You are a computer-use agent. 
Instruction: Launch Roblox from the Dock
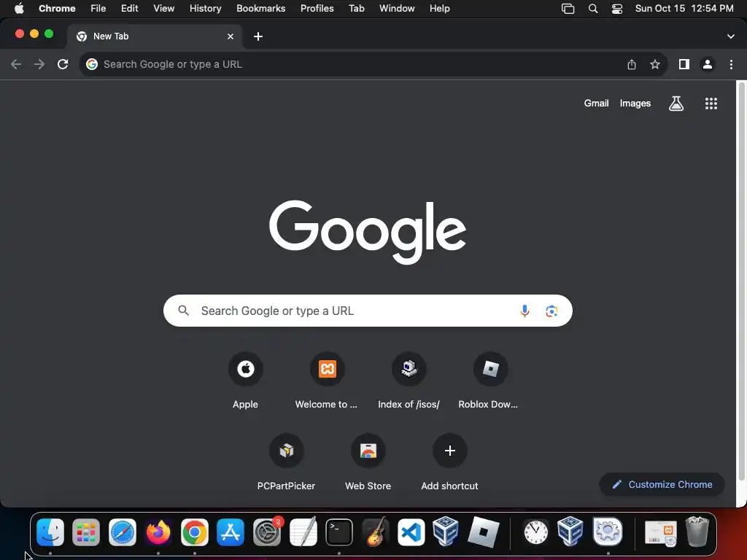484,532
